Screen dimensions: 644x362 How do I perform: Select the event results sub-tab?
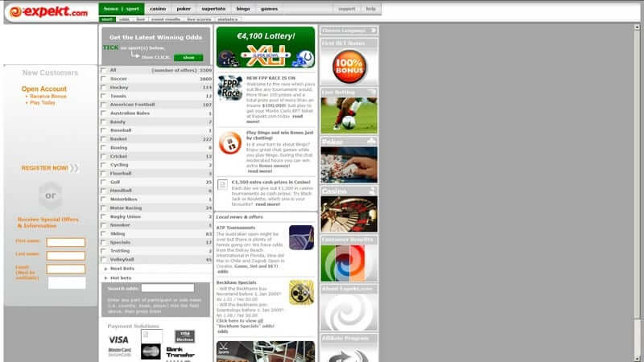tap(166, 19)
